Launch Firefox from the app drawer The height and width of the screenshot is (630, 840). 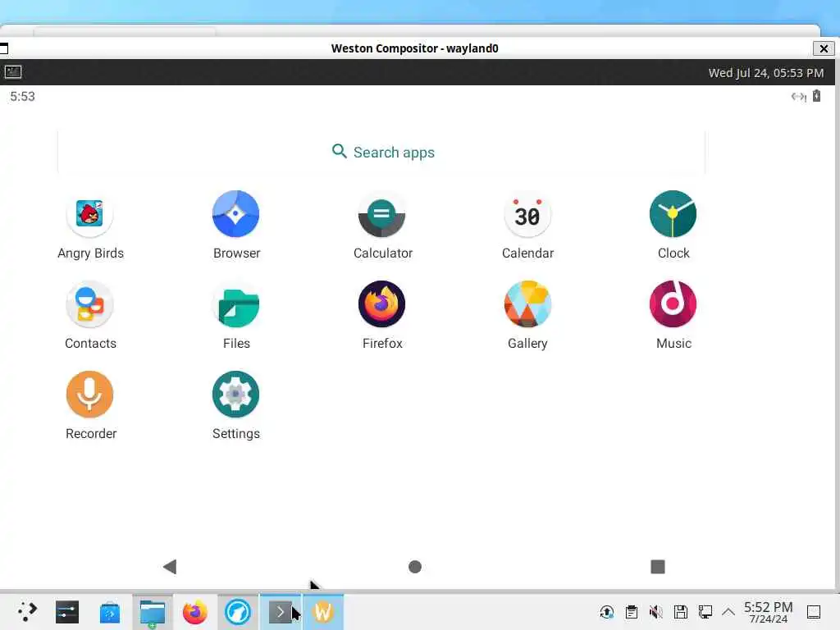point(381,304)
